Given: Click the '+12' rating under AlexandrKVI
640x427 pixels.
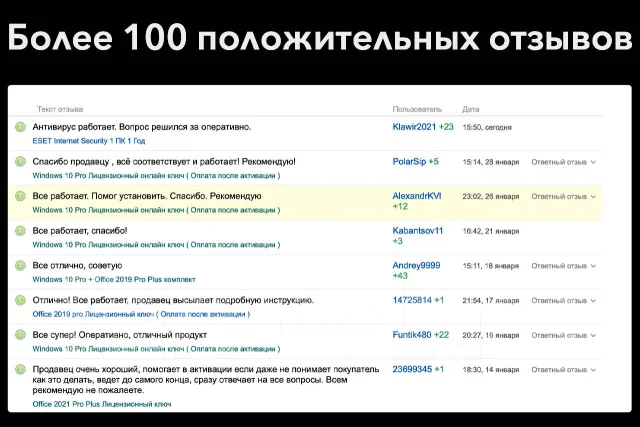Looking at the screenshot, I should 400,206.
